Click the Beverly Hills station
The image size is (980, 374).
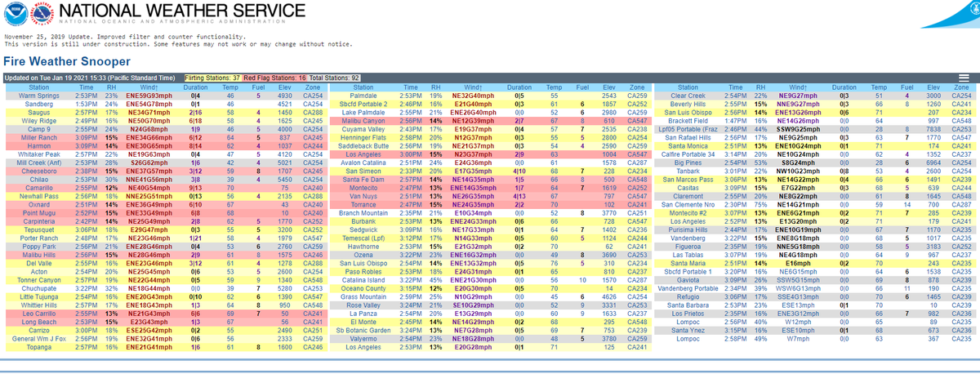coord(688,104)
